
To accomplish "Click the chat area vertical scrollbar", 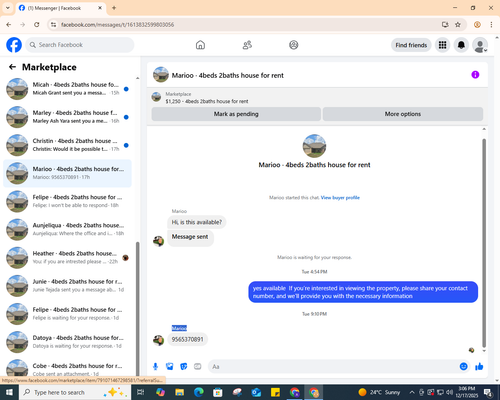I will point(484,243).
